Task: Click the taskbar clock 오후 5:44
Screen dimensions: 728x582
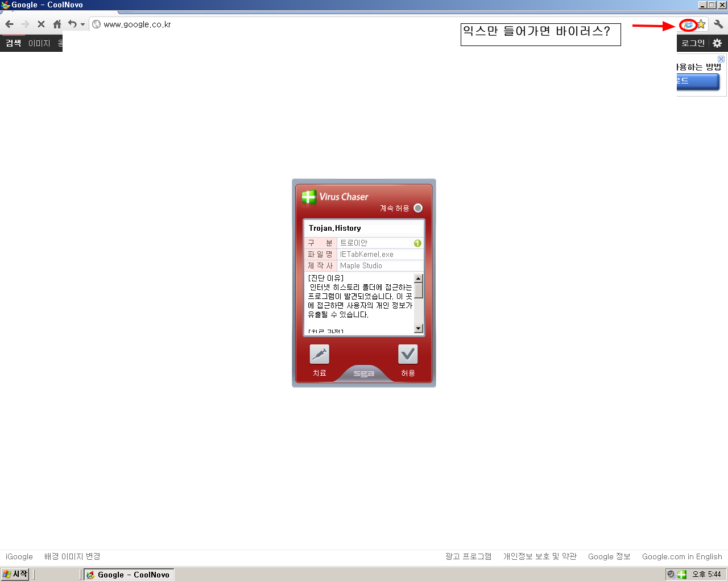Action: [x=706, y=575]
